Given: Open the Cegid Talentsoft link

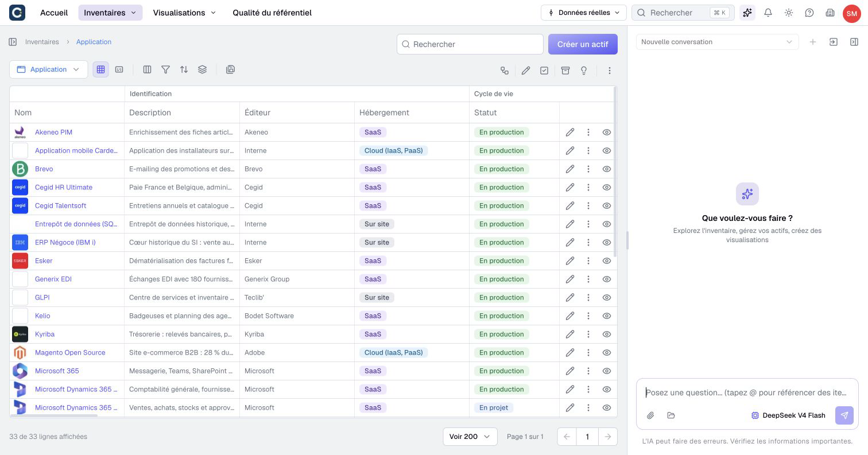Looking at the screenshot, I should click(60, 205).
